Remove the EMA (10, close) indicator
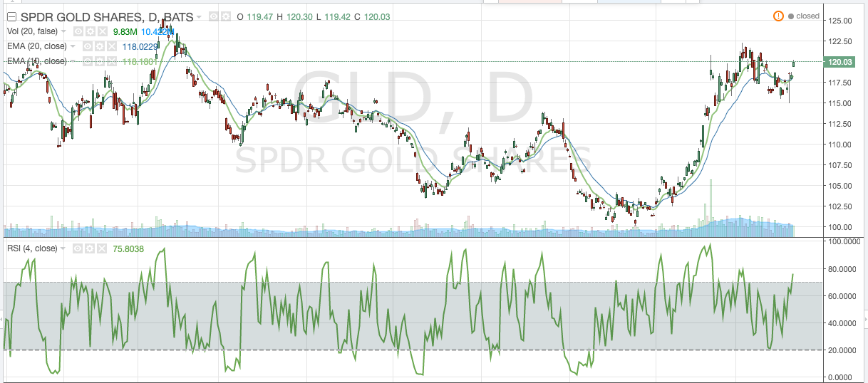The width and height of the screenshot is (868, 383). 112,61
